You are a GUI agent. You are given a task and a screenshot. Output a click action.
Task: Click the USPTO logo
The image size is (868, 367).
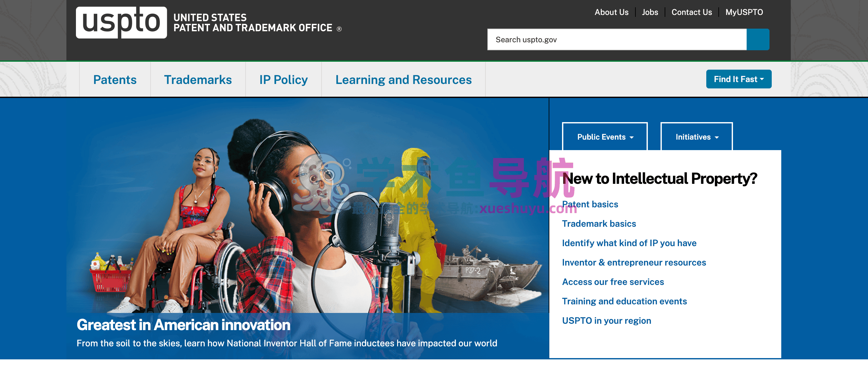pyautogui.click(x=121, y=22)
